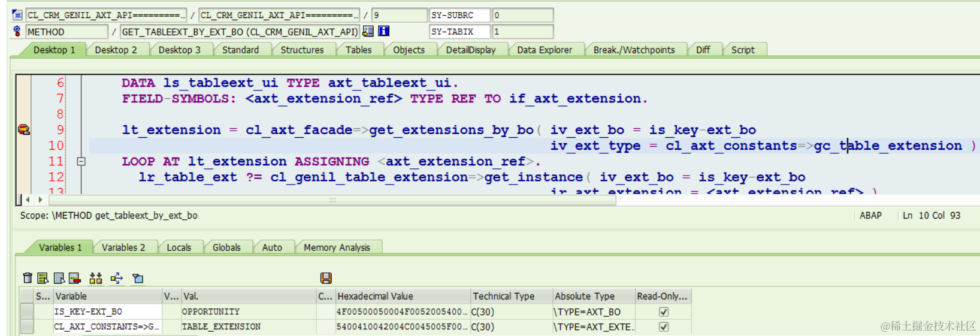
Task: Click the Variable column header
Action: coord(108,296)
